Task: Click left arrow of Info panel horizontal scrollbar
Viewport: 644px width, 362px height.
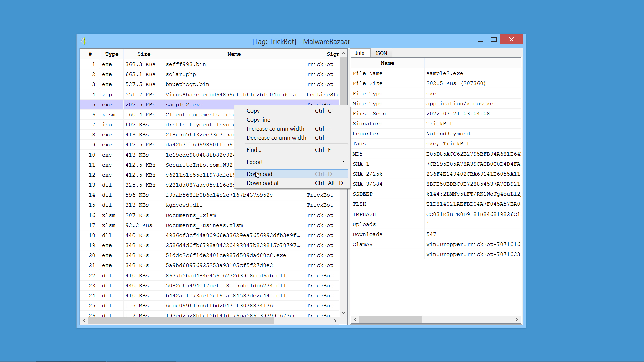Action: click(x=355, y=319)
